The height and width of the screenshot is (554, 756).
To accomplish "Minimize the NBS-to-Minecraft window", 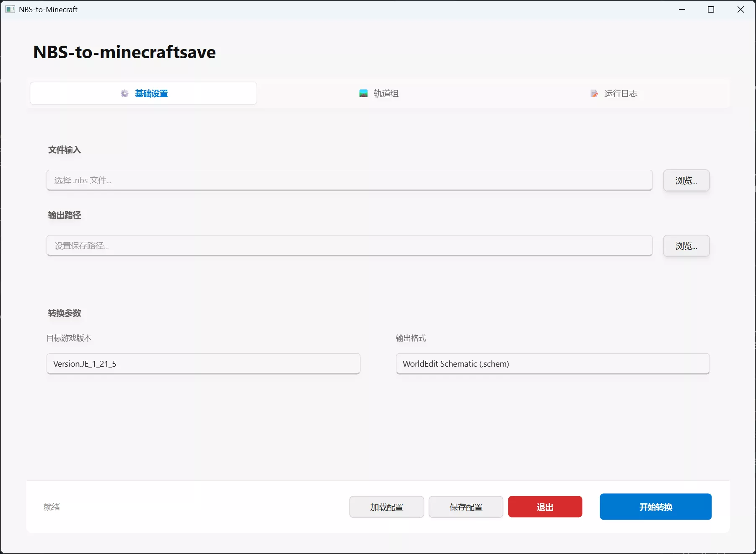I will 682,9.
